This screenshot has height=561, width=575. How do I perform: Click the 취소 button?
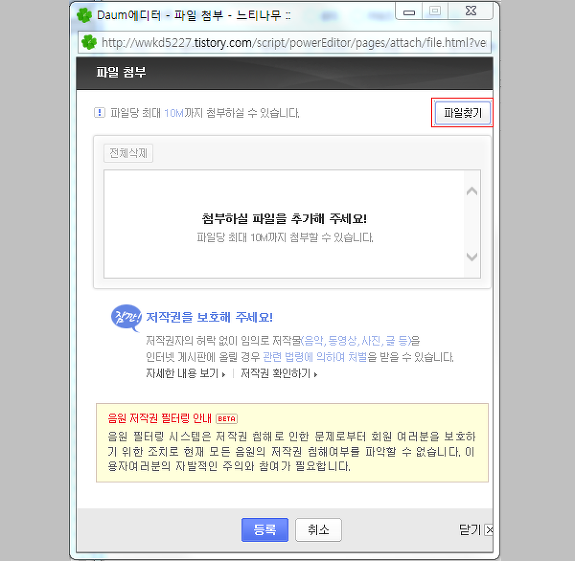tap(318, 529)
